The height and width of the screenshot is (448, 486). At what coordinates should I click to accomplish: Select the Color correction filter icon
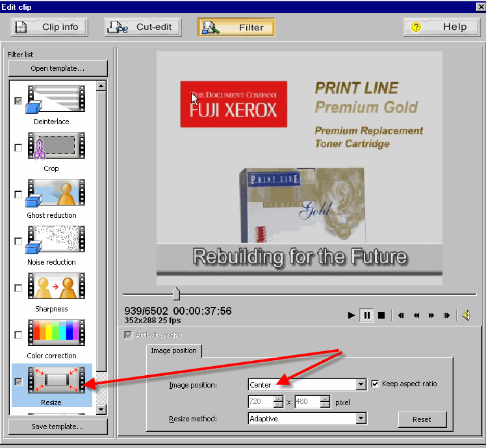coord(56,333)
